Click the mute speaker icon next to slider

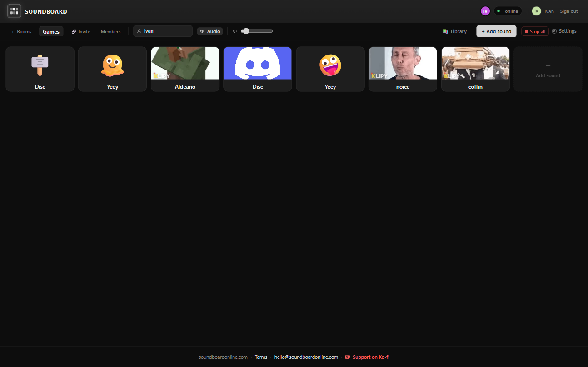[234, 31]
